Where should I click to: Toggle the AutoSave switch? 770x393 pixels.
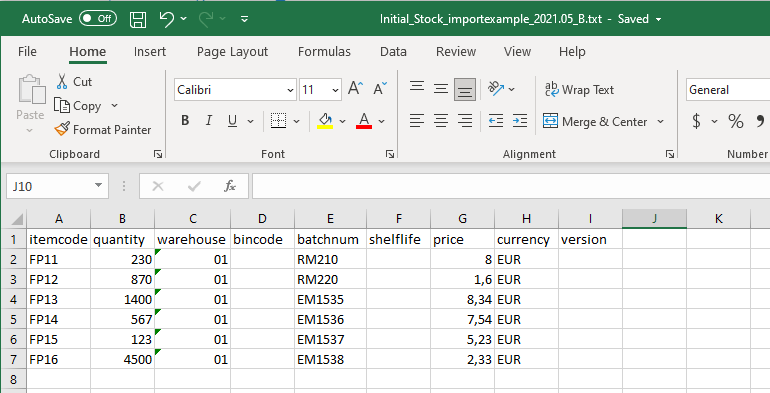(x=98, y=19)
